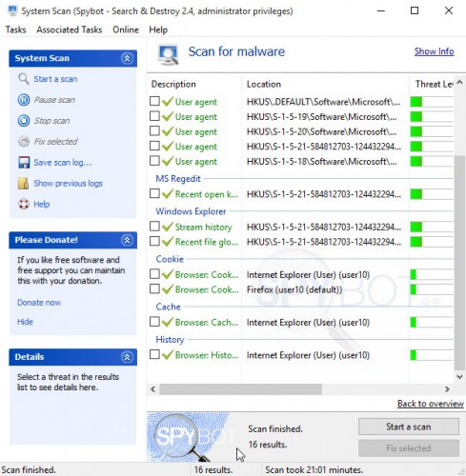Collapse the Details panel
The width and height of the screenshot is (466, 476).
tap(127, 357)
